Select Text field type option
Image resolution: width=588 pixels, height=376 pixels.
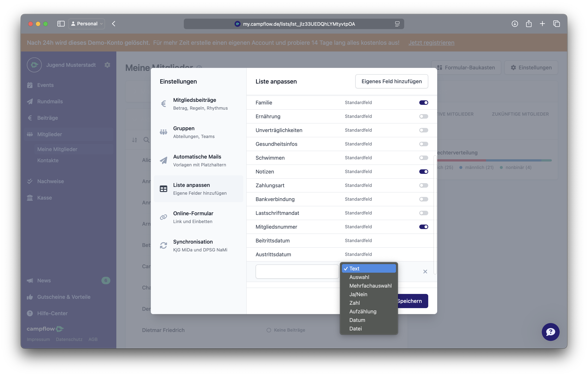click(x=369, y=269)
